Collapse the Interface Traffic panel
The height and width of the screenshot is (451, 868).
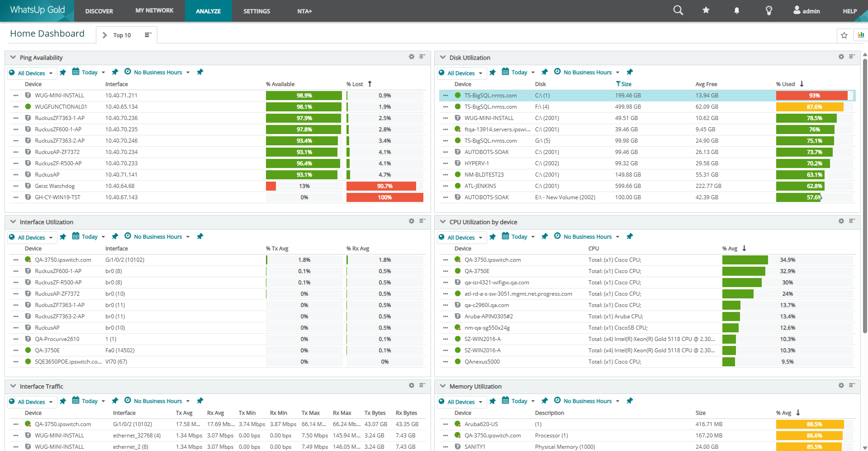(12, 386)
